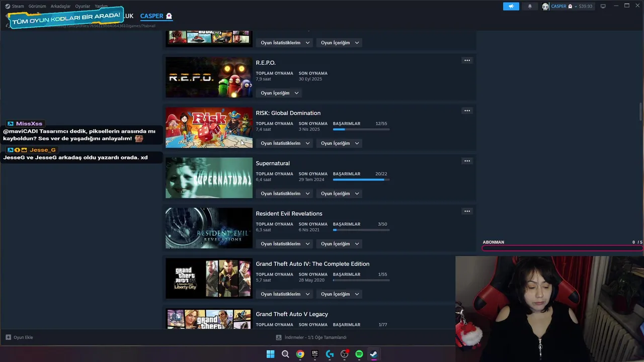Expand Oyun İstatistiklerim for Grand Theft Auto IV
Image resolution: width=644 pixels, height=362 pixels.
[285, 294]
